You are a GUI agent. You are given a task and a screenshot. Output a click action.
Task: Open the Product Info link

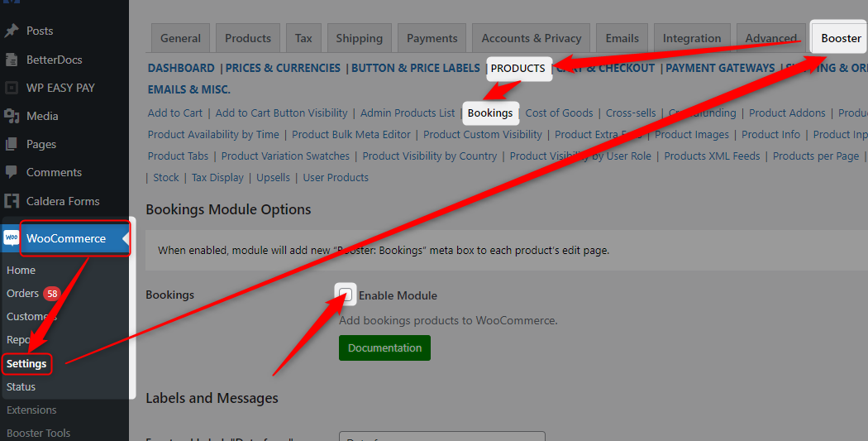click(x=771, y=135)
